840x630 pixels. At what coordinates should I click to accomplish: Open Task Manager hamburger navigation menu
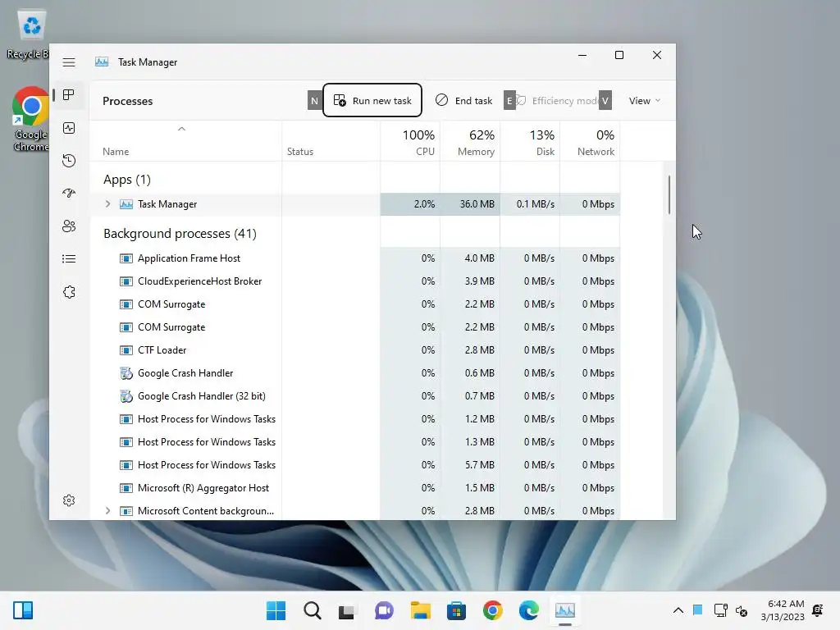pos(69,62)
